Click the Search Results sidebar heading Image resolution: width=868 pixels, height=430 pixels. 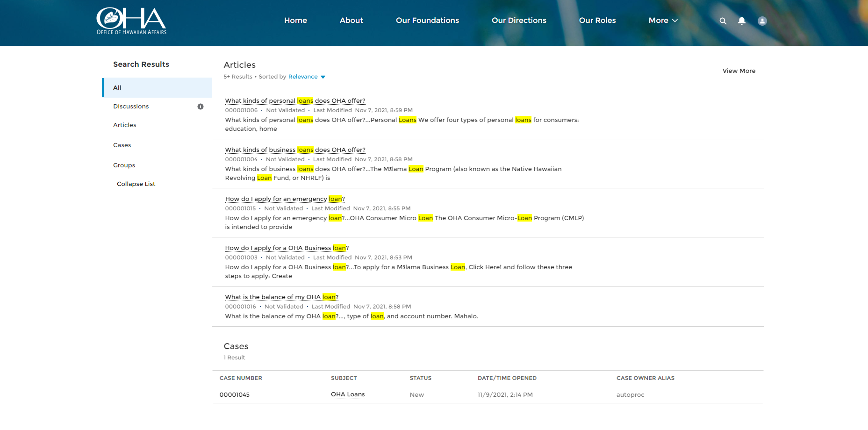point(141,64)
